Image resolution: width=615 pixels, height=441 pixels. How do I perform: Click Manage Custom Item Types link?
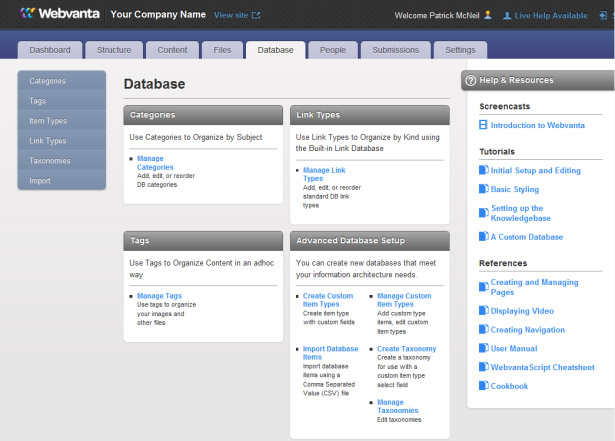point(404,300)
